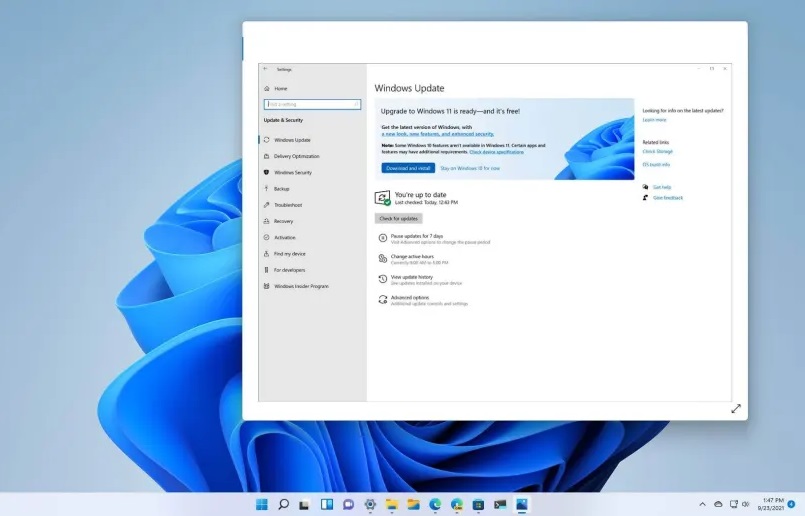
Task: Click the volume speaker tray icon
Action: coord(745,504)
